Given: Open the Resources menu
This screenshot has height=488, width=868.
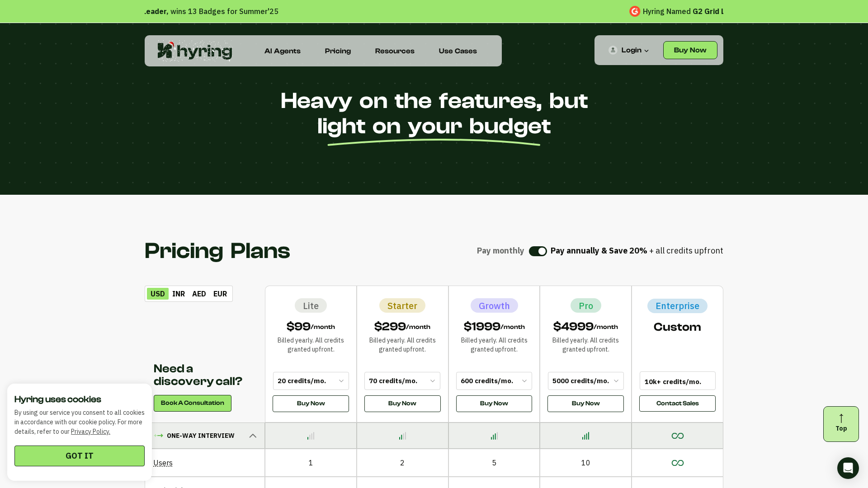Looking at the screenshot, I should pos(394,51).
